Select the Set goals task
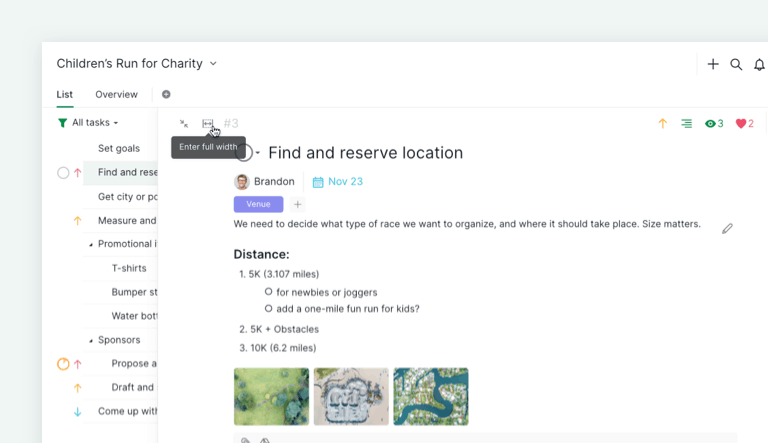Viewport: 768px width, 443px height. click(x=119, y=148)
